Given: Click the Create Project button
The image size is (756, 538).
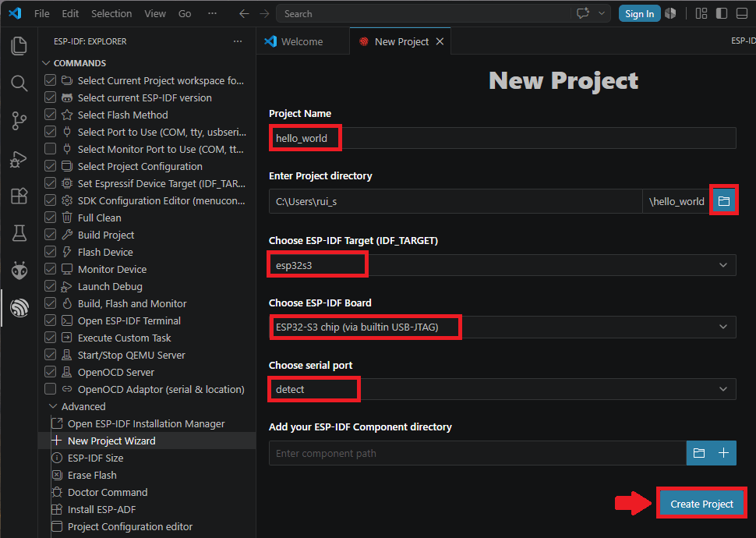Looking at the screenshot, I should 701,504.
